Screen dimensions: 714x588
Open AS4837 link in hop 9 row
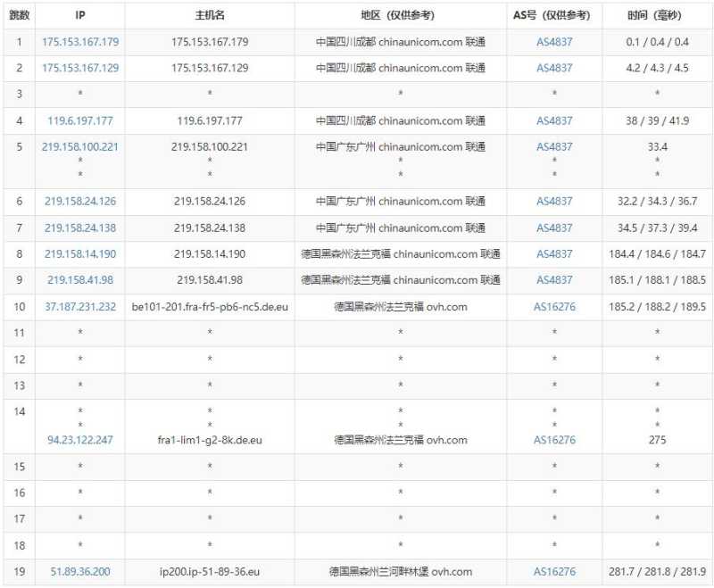click(x=554, y=280)
